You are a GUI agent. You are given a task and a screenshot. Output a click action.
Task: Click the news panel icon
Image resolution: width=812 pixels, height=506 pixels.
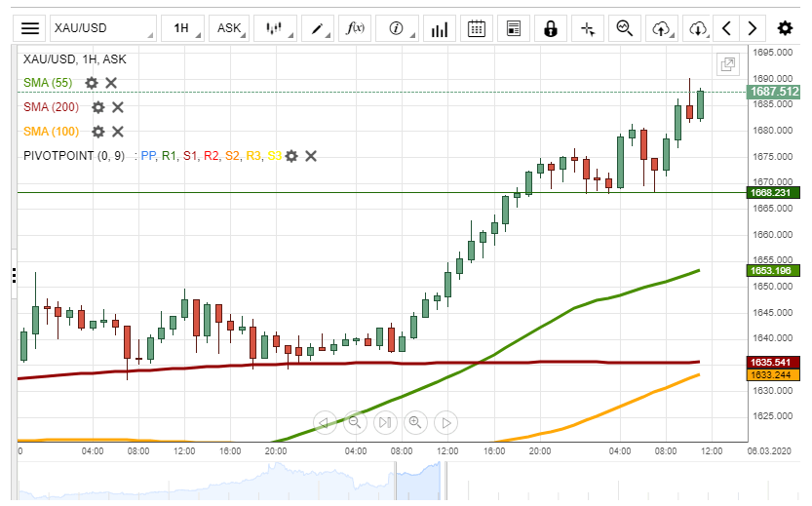click(x=514, y=28)
